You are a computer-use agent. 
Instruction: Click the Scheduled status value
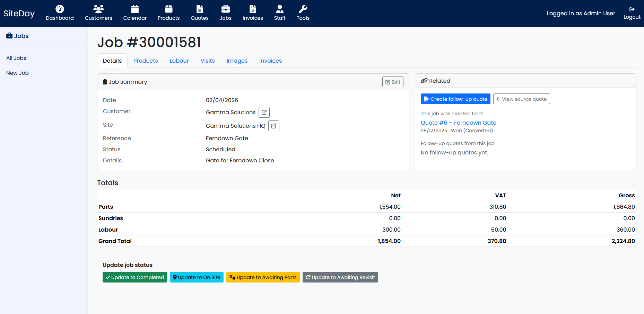tap(220, 149)
